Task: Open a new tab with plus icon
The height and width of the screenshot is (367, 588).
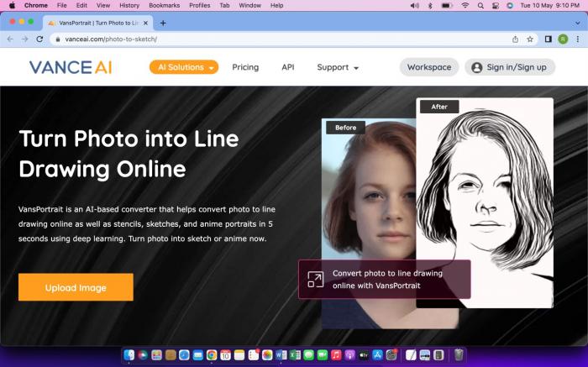Action: 163,23
